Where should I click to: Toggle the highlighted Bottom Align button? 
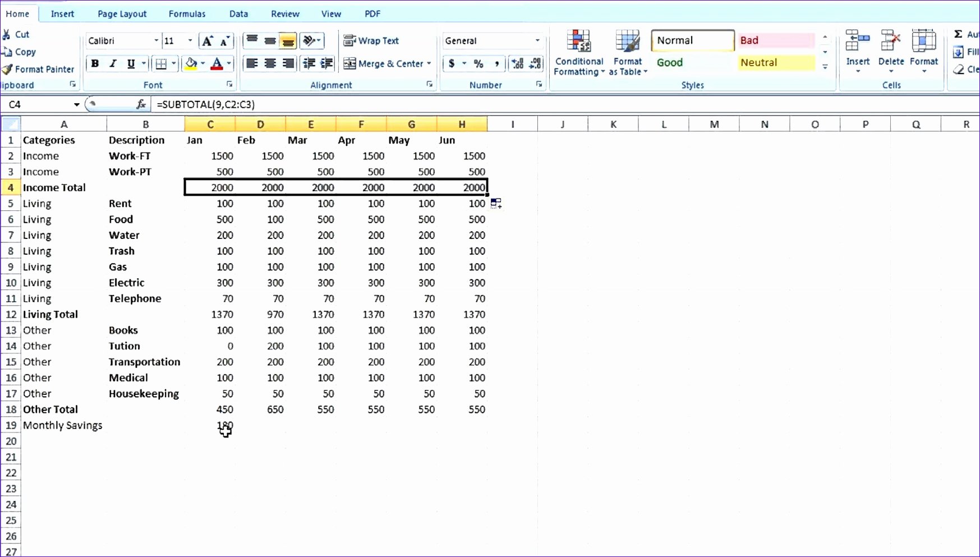tap(288, 40)
